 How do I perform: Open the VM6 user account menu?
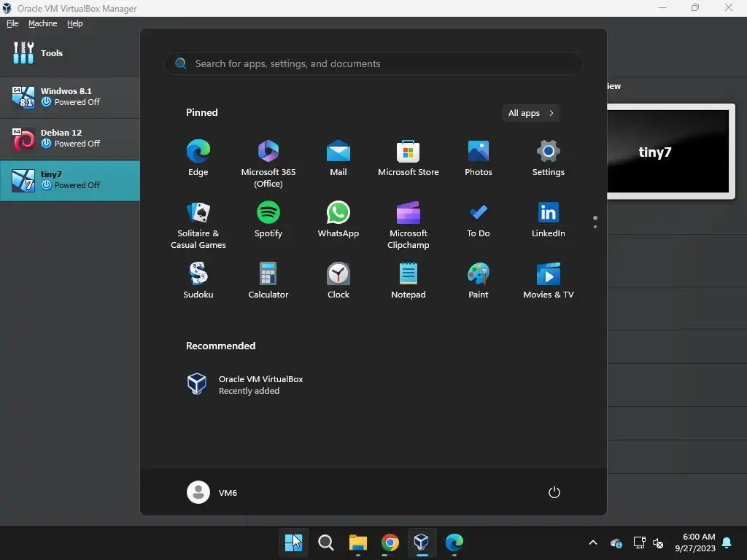coord(212,492)
